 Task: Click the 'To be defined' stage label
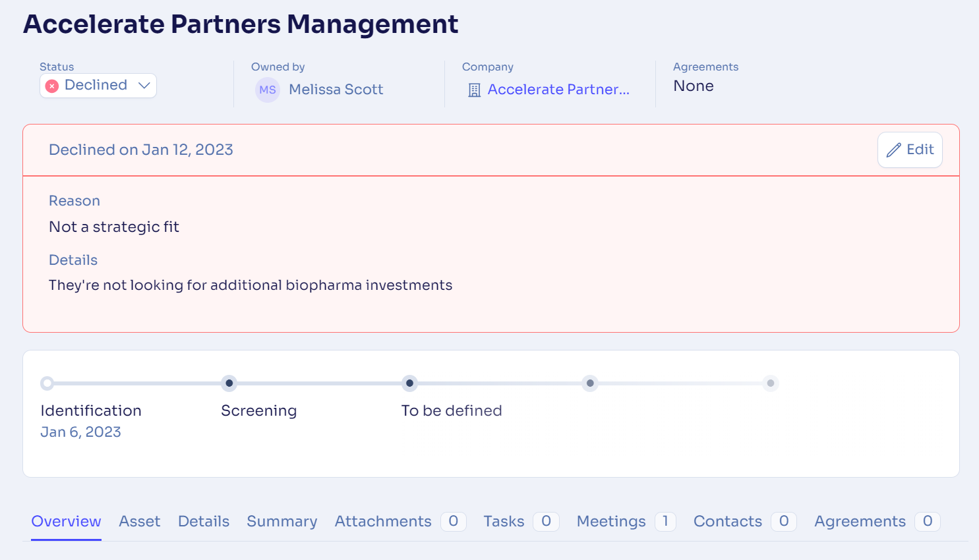click(x=452, y=410)
